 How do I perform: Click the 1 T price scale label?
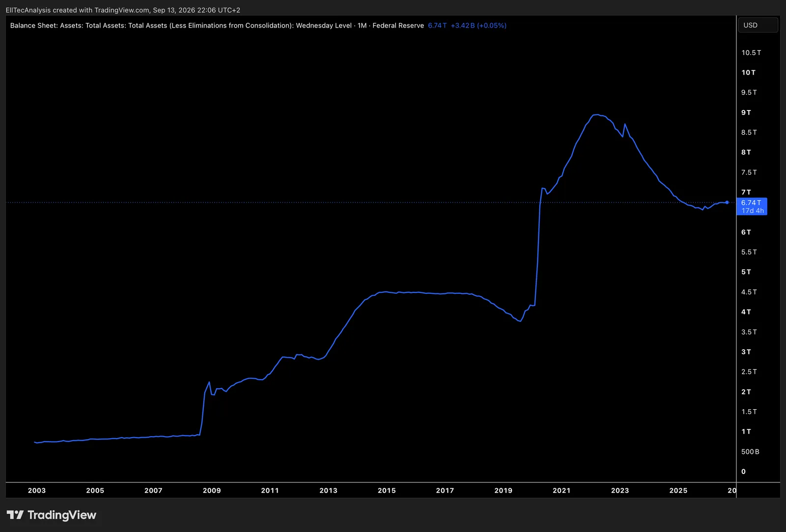click(x=746, y=432)
